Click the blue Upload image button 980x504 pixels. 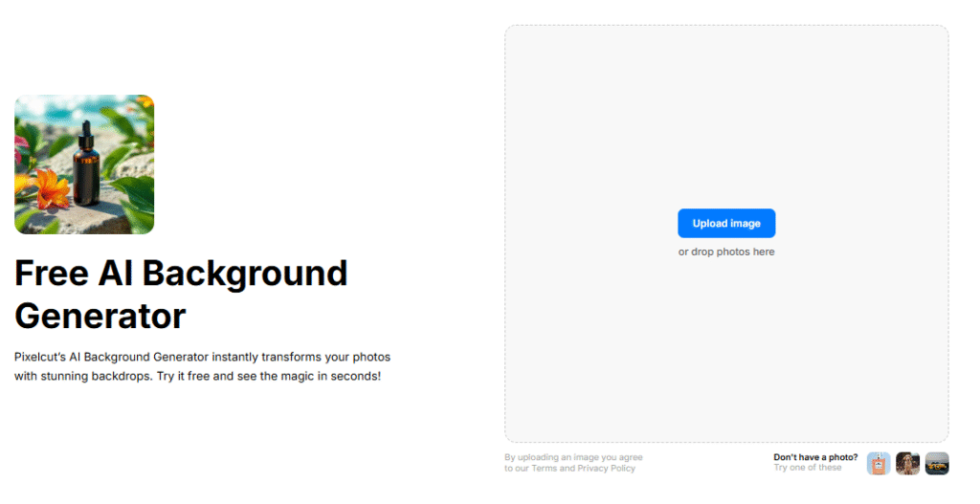[x=726, y=223]
